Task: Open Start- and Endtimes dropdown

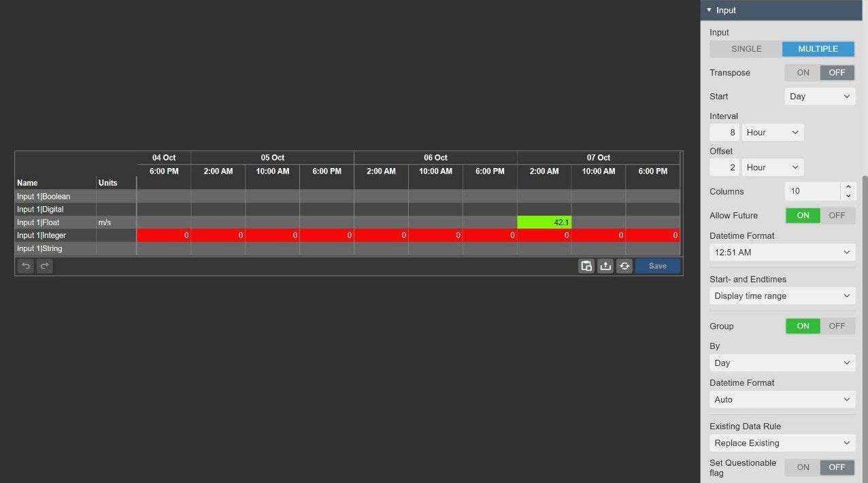Action: pos(782,296)
